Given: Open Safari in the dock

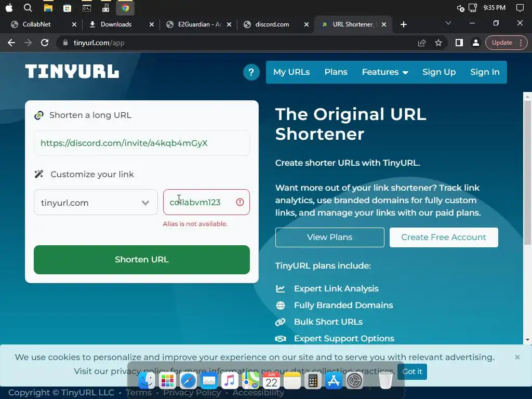Looking at the screenshot, I should tap(188, 380).
